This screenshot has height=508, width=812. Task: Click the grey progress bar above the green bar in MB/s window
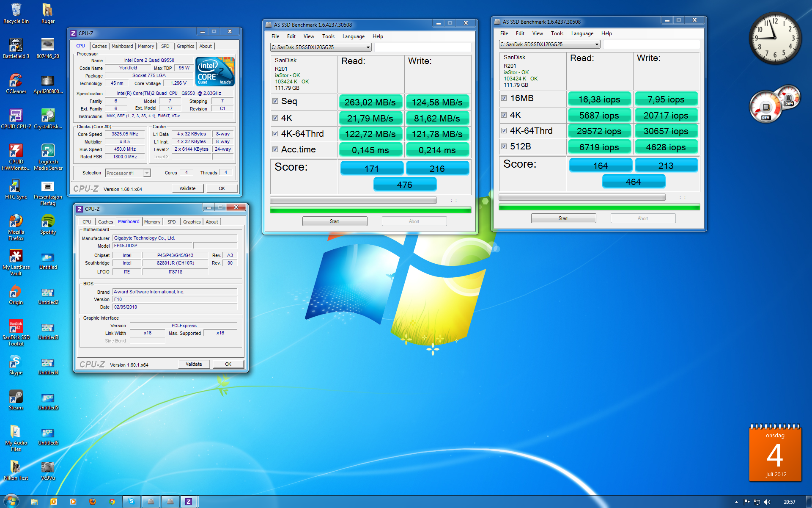pyautogui.click(x=353, y=200)
